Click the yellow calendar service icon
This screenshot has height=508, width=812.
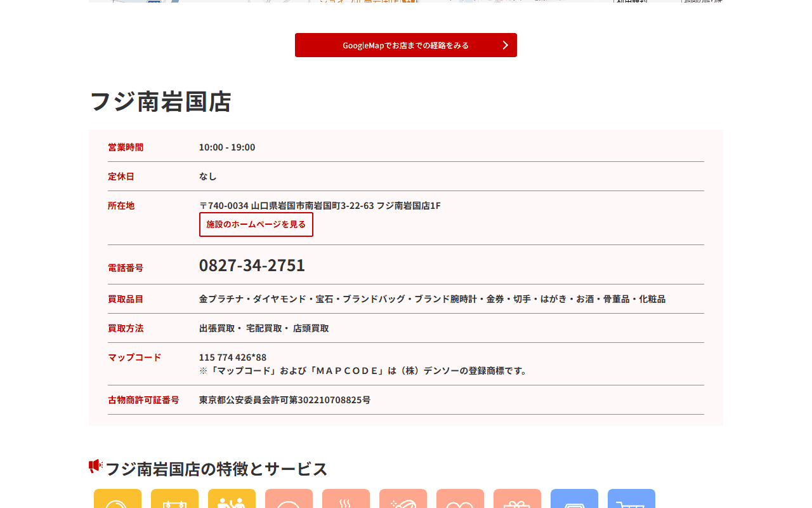(x=174, y=498)
